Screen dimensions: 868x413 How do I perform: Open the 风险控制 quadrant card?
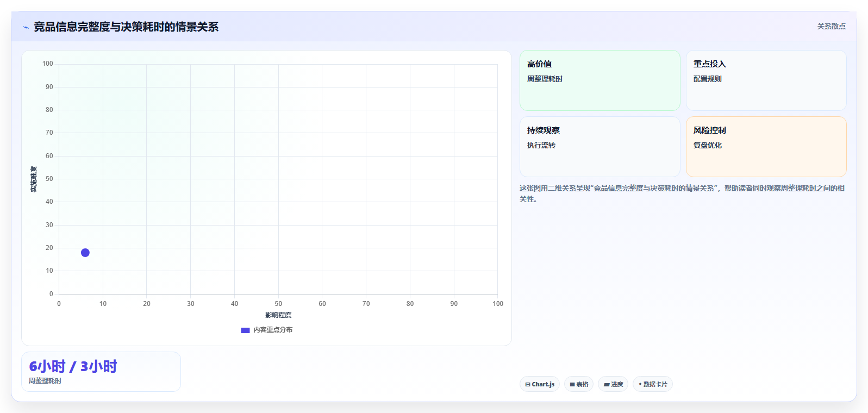(x=766, y=147)
